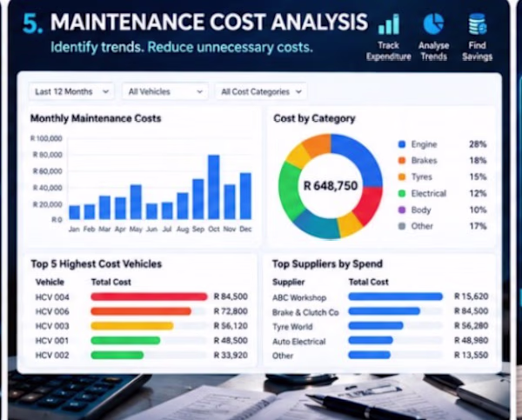
Task: Click the ABC Workshop spend bar
Action: (x=396, y=297)
